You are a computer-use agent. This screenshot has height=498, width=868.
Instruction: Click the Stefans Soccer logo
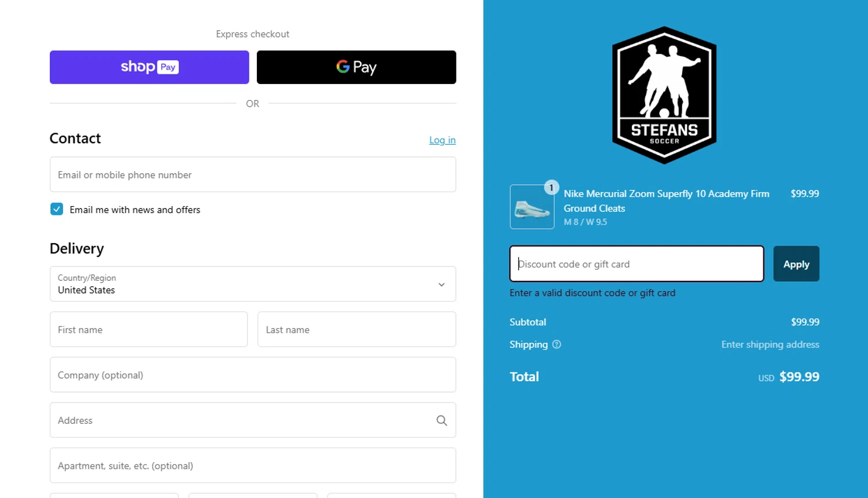coord(664,95)
